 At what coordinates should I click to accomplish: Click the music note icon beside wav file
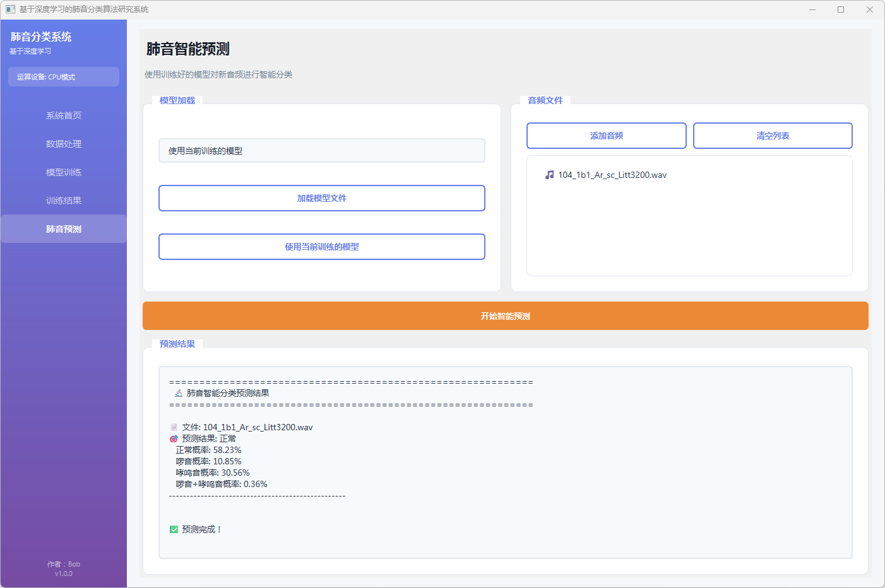tap(550, 175)
